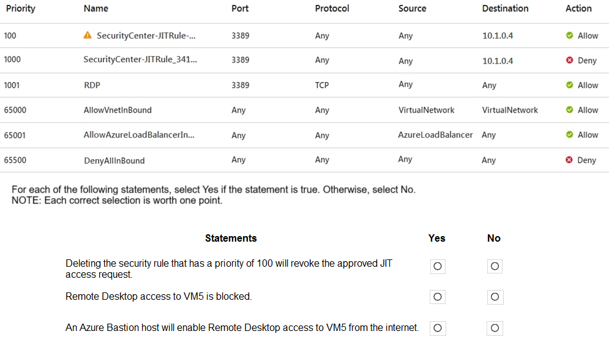Click the Port column header
This screenshot has height=364, width=609.
(x=240, y=9)
